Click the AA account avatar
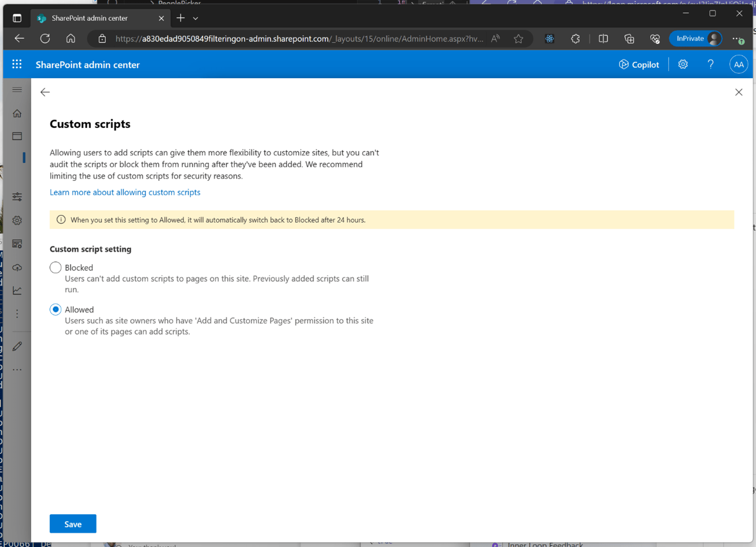756x547 pixels. tap(739, 65)
